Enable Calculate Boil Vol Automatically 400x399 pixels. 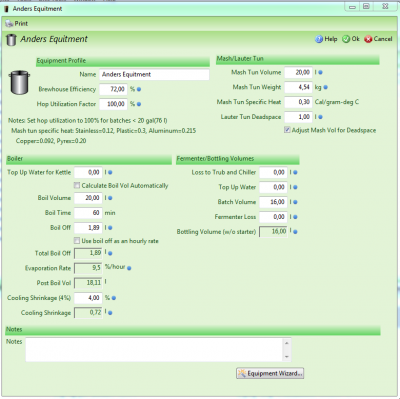[x=77, y=185]
